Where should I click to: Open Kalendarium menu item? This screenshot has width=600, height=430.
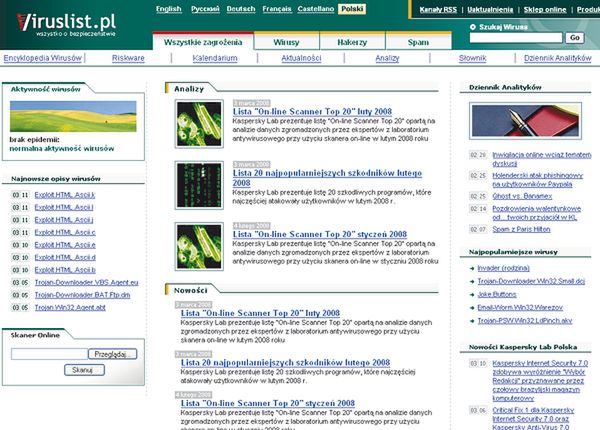pos(215,58)
